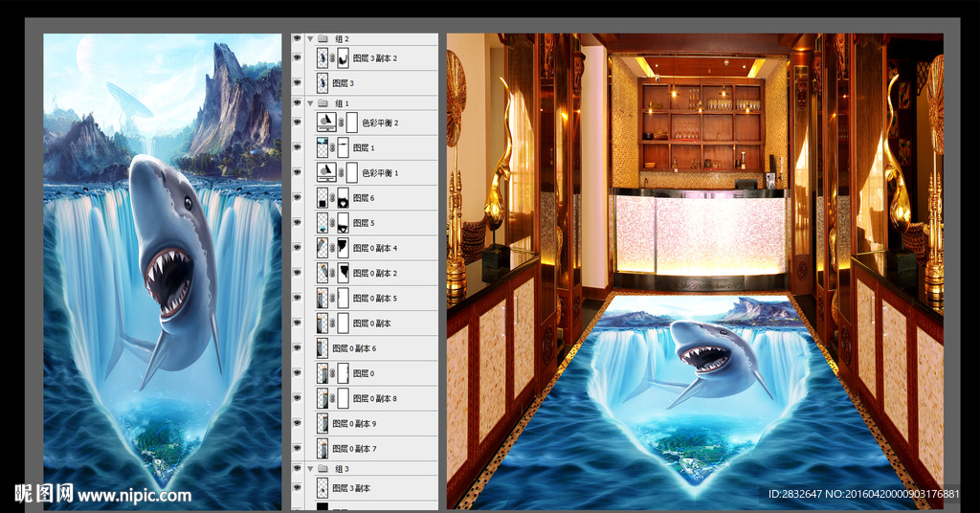Collapse the 组 3 layer group
Image resolution: width=980 pixels, height=513 pixels.
click(310, 468)
